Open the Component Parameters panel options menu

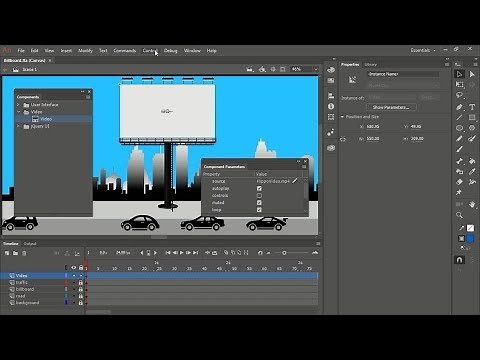(304, 166)
